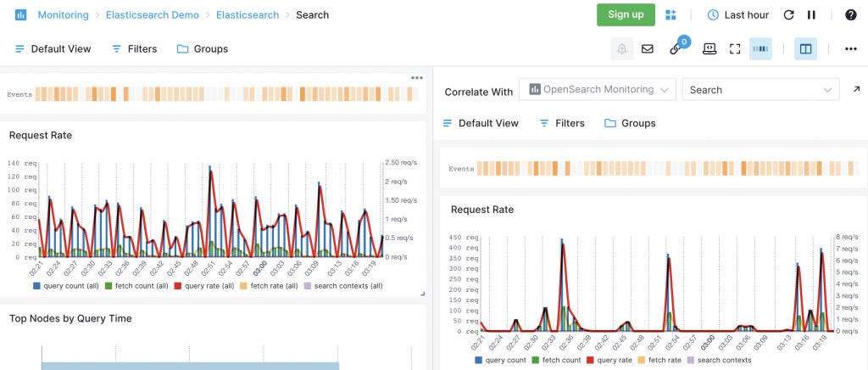Viewport: 868px width, 370px height.
Task: Open Default View in left toolbar
Action: pyautogui.click(x=53, y=48)
